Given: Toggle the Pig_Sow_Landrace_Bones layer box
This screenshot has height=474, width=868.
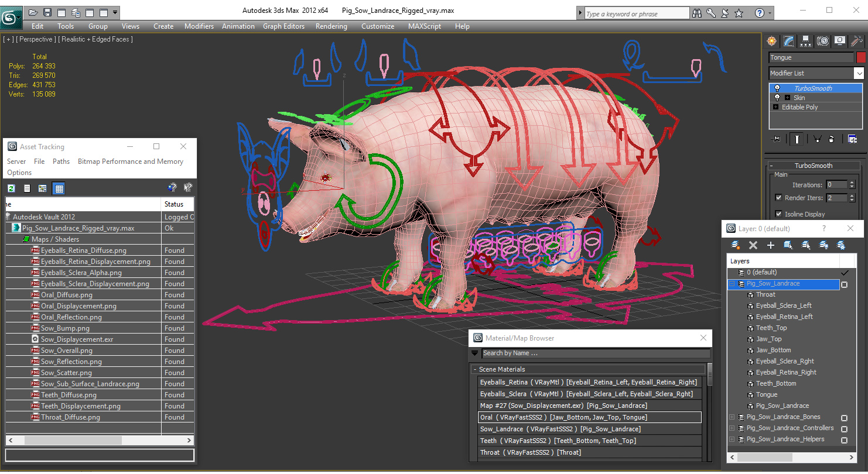Looking at the screenshot, I should tap(844, 418).
